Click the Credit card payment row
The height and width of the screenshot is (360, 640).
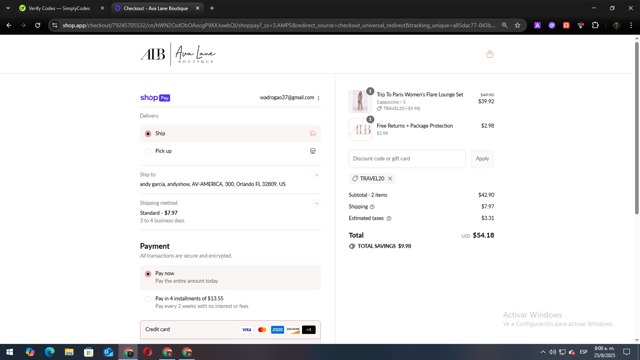point(230,329)
